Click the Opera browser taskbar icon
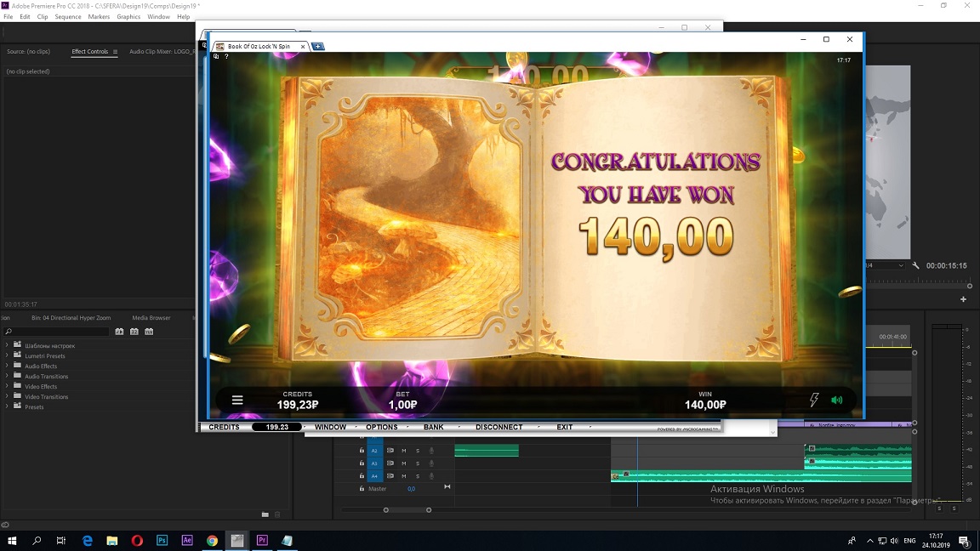The image size is (980, 551). [137, 540]
